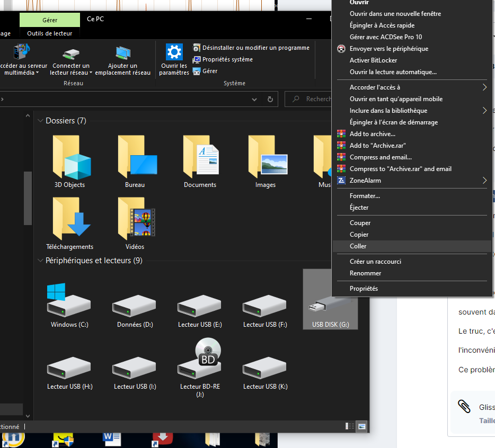
Task: Click Ouvrir les paramètres gear icon
Action: 174,52
